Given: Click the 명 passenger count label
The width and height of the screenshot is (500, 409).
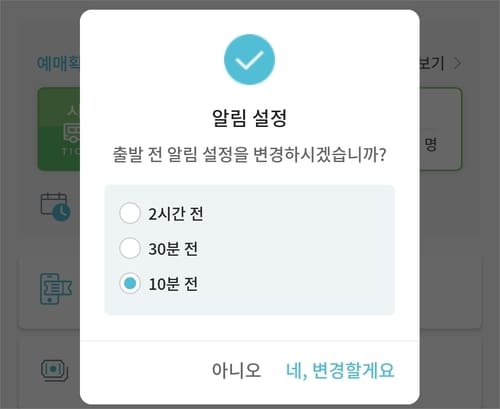Looking at the screenshot, I should (x=430, y=144).
